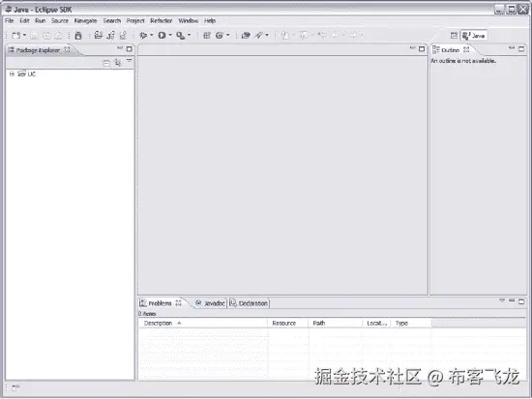The width and height of the screenshot is (532, 399).
Task: Open the Run dropdown arrow
Action: click(170, 35)
